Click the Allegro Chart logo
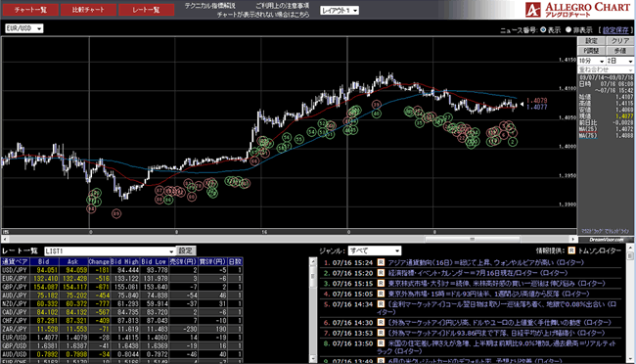Image resolution: width=636 pixels, height=364 pixels. [x=577, y=10]
